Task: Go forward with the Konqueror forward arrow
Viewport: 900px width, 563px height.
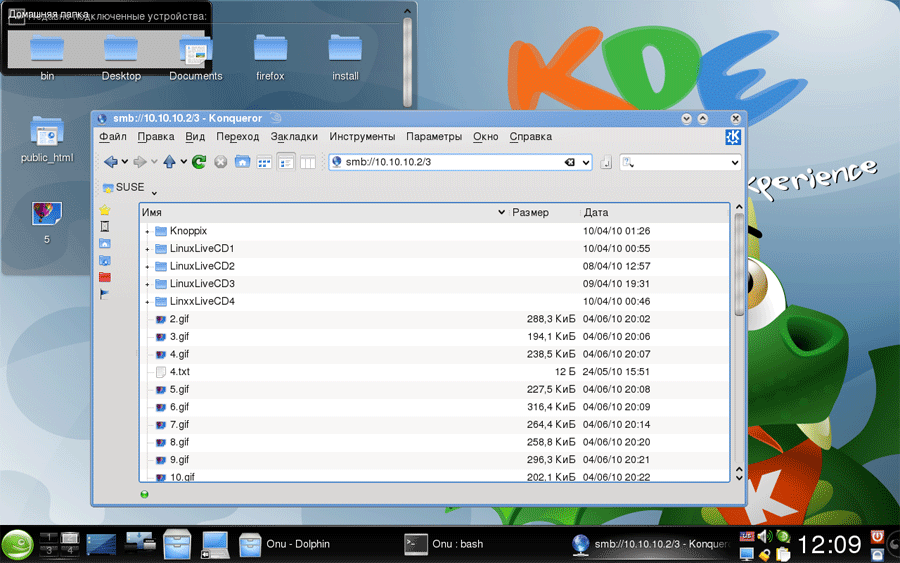Action: click(139, 162)
